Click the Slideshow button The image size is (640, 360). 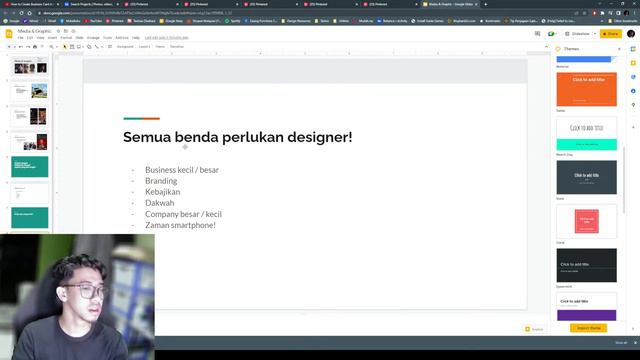577,34
